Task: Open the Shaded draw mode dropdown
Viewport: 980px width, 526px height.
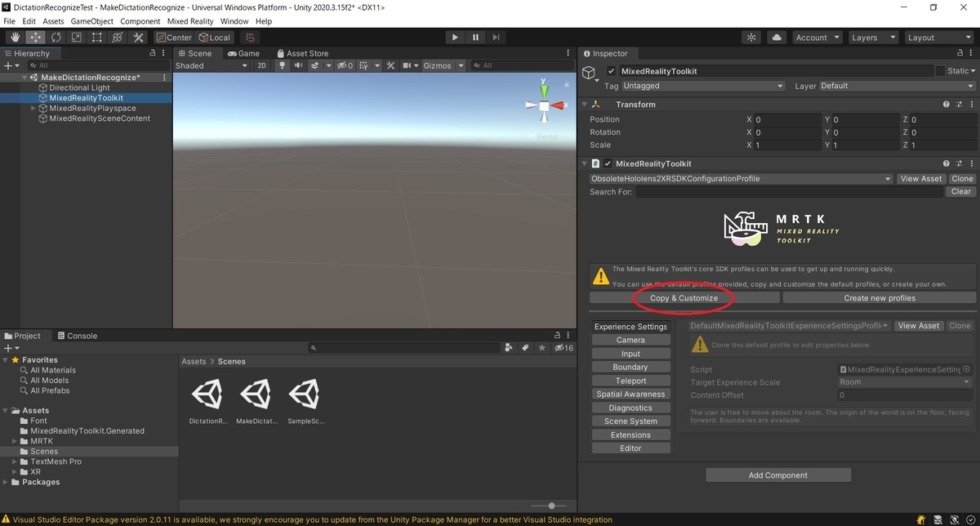Action: tap(211, 65)
